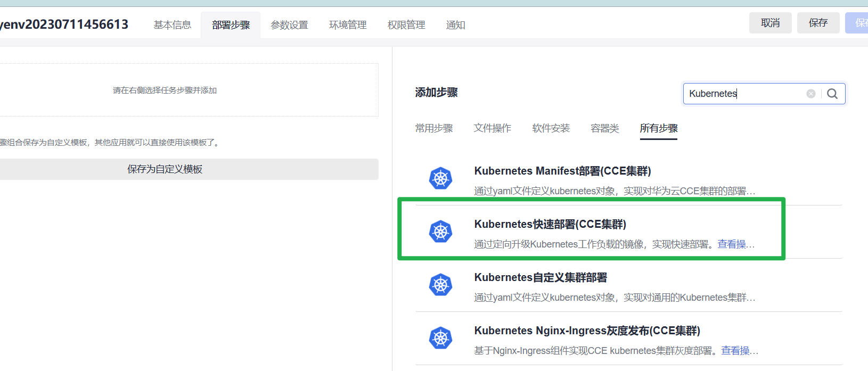The height and width of the screenshot is (371, 868).
Task: Click the Kubernetes自定义集群部署 step icon
Action: point(440,285)
